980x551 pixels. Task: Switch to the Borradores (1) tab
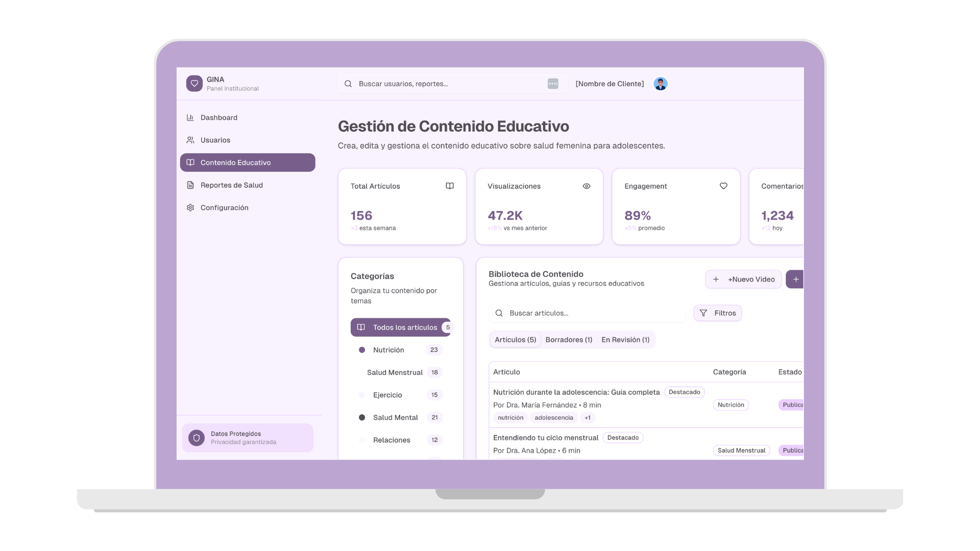569,340
